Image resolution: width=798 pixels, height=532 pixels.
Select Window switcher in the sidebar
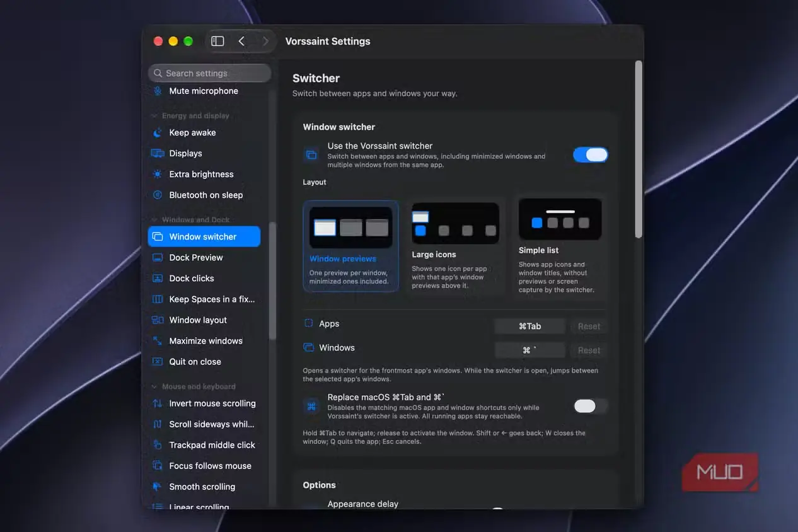click(204, 236)
